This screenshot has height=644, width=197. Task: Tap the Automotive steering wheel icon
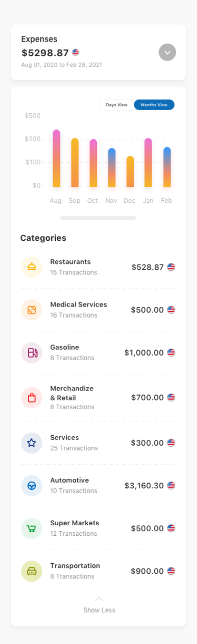point(31,485)
